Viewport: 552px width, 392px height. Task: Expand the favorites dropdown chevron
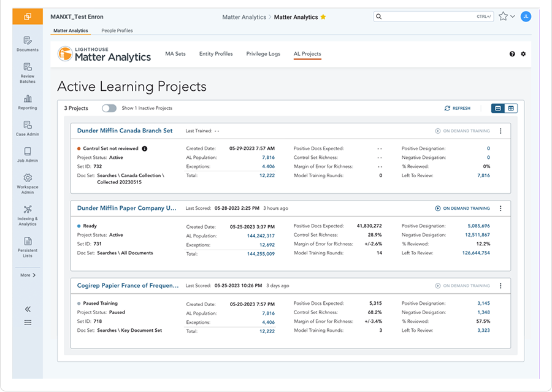click(x=513, y=17)
